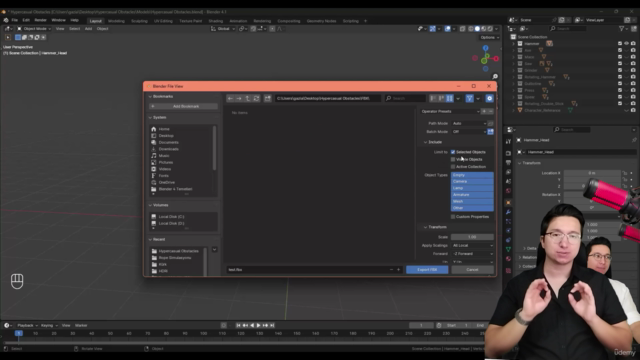The image size is (640, 360).
Task: Decrement file name with minus icon
Action: pyautogui.click(x=391, y=269)
